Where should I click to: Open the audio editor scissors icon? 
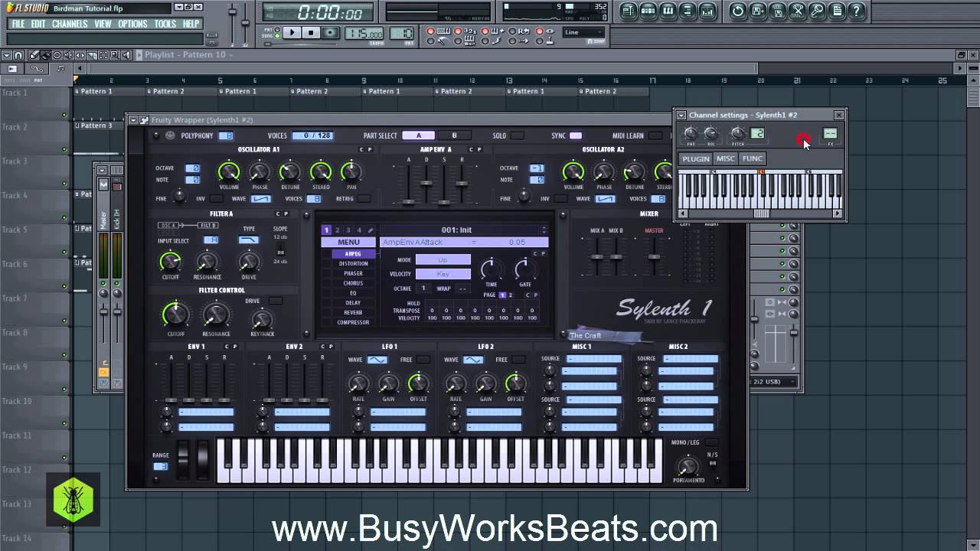point(798,11)
